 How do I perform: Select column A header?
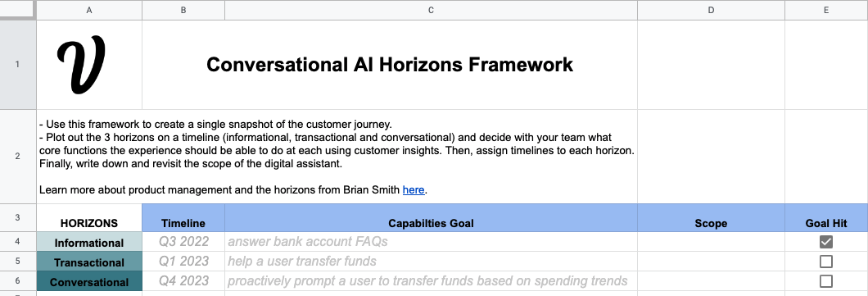[89, 10]
